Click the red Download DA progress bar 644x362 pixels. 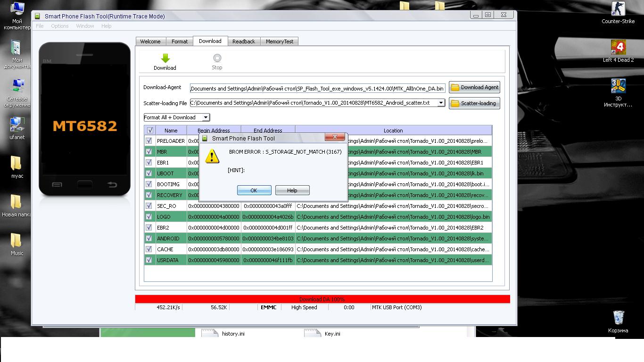(322, 299)
